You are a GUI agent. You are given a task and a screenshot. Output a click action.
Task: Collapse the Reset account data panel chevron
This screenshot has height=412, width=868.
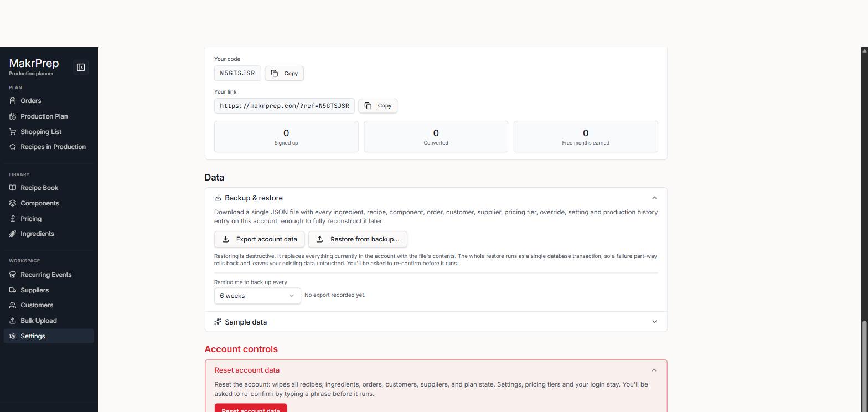point(654,370)
